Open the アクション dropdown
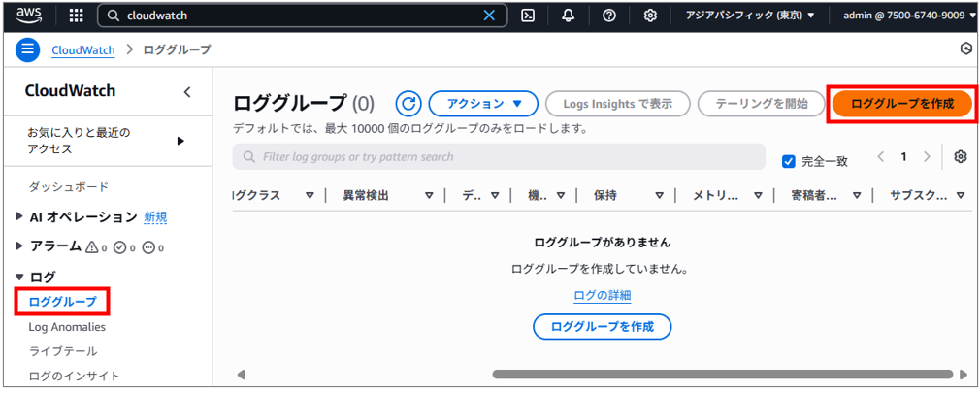980x393 pixels. coord(483,104)
